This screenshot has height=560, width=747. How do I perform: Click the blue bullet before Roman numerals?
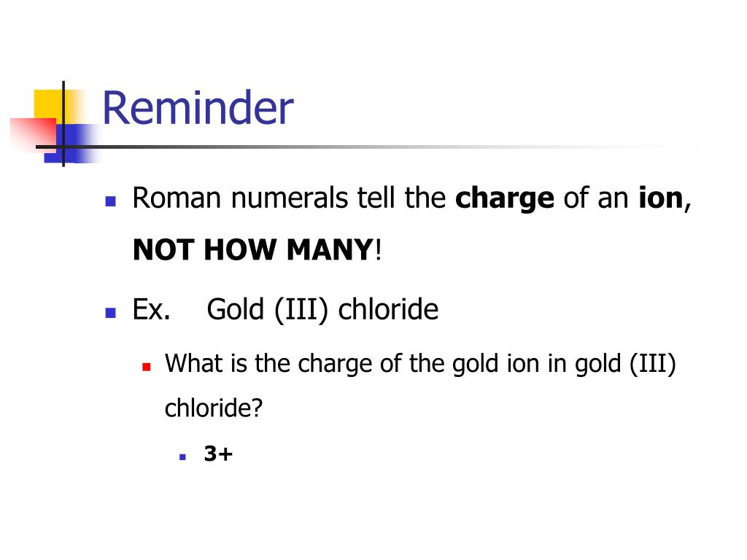111,201
